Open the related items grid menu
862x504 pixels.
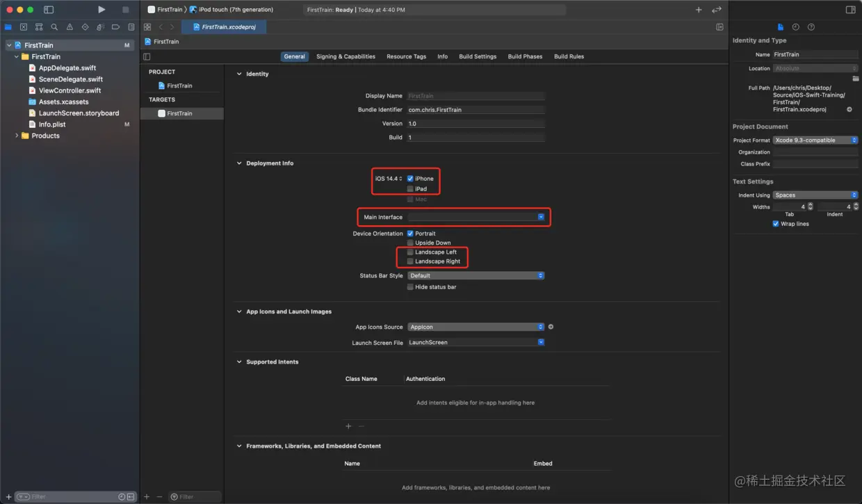[147, 27]
